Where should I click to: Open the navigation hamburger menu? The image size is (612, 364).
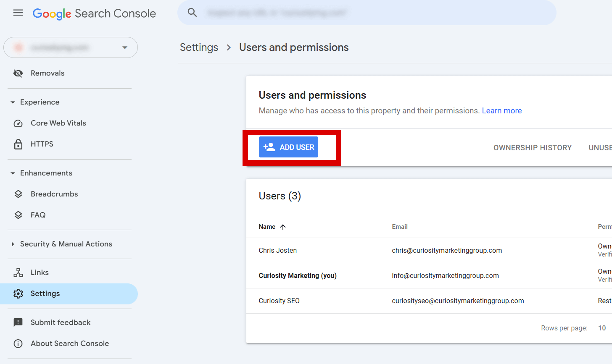tap(18, 13)
